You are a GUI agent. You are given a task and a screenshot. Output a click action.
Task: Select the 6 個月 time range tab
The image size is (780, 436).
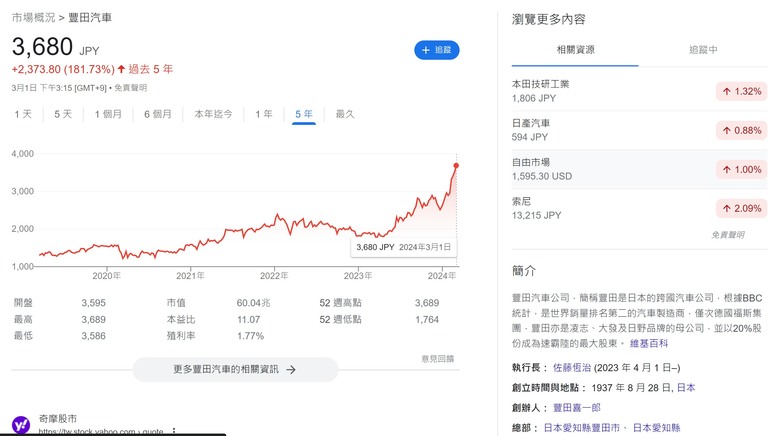click(x=158, y=114)
